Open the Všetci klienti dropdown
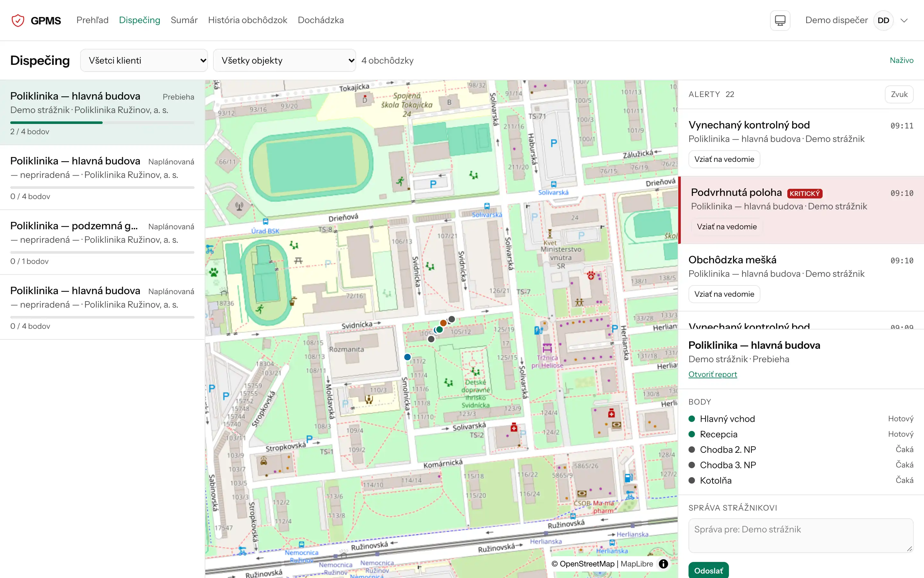 tap(144, 60)
